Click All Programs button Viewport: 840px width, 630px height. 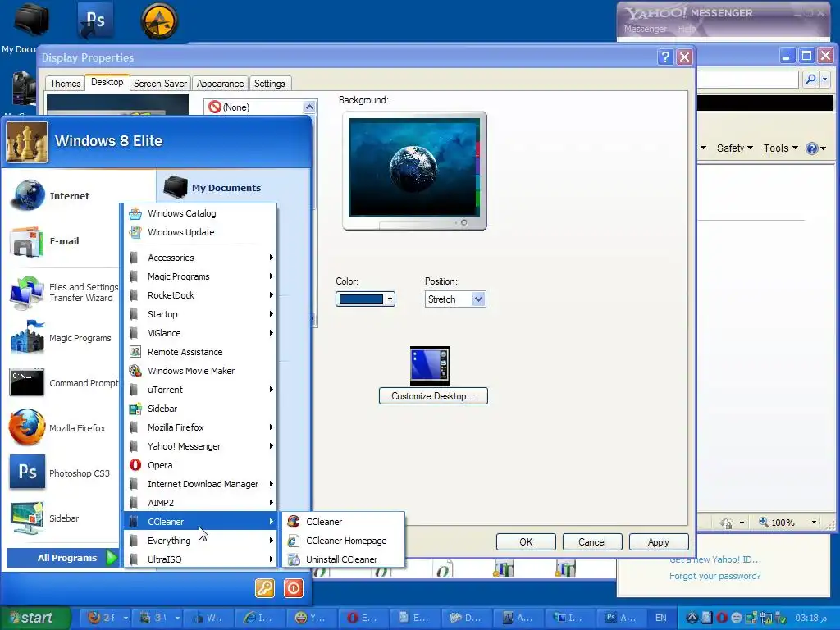pyautogui.click(x=62, y=558)
